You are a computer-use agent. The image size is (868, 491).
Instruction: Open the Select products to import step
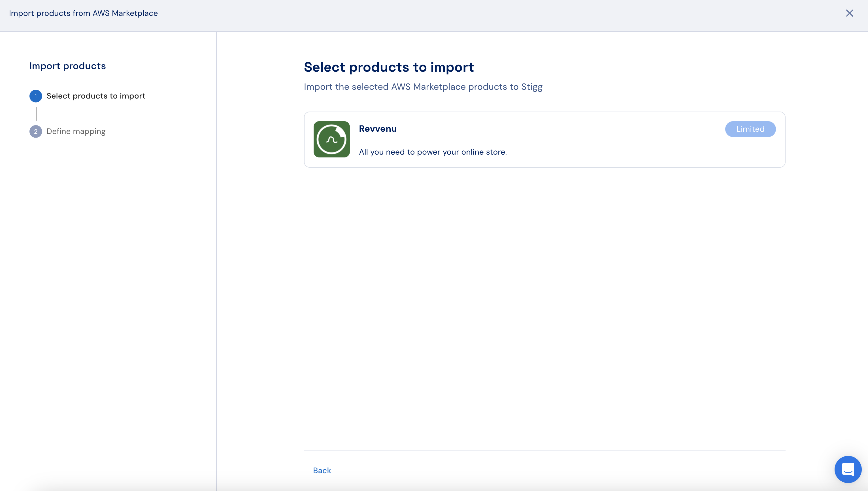coord(96,96)
